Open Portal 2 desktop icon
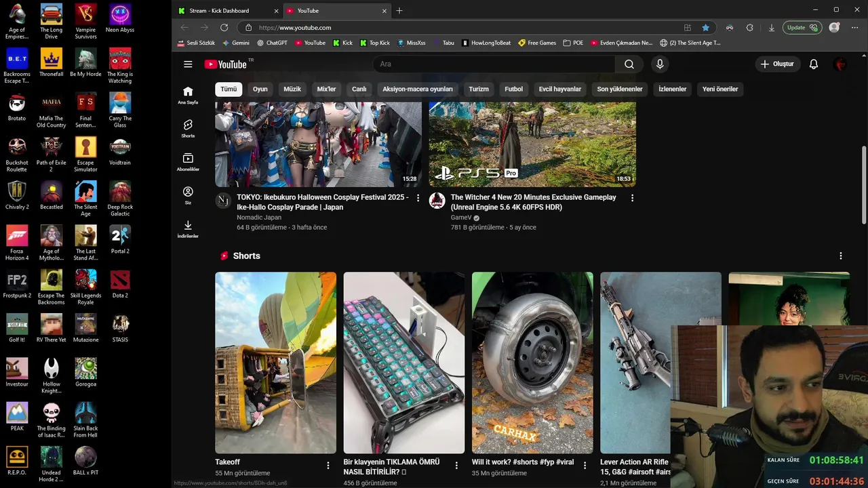The height and width of the screenshot is (488, 868). [x=120, y=239]
